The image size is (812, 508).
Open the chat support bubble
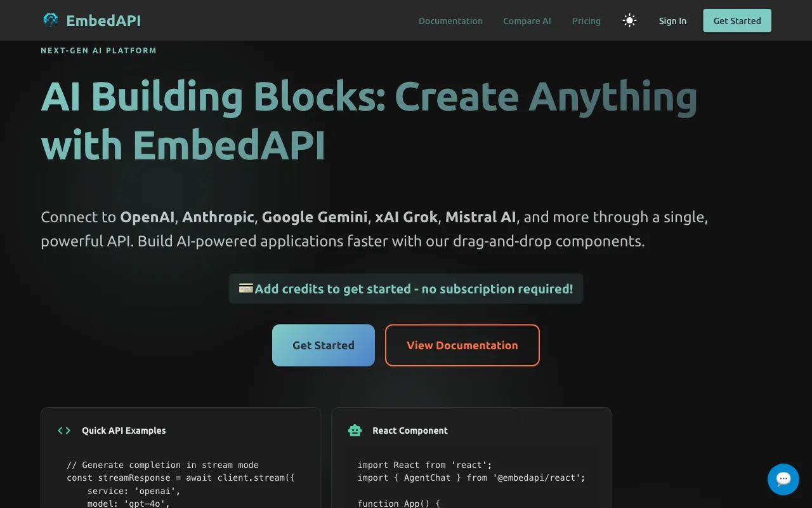click(783, 479)
